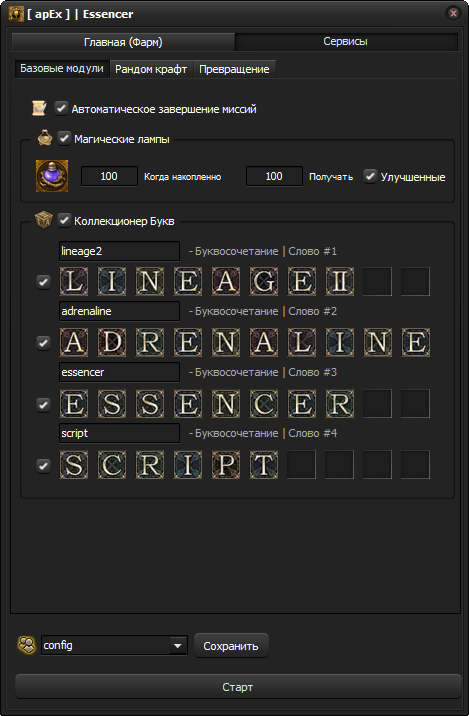Image resolution: width=469 pixels, height=716 pixels.
Task: Click the purple magic lamp potion icon
Action: (x=52, y=176)
